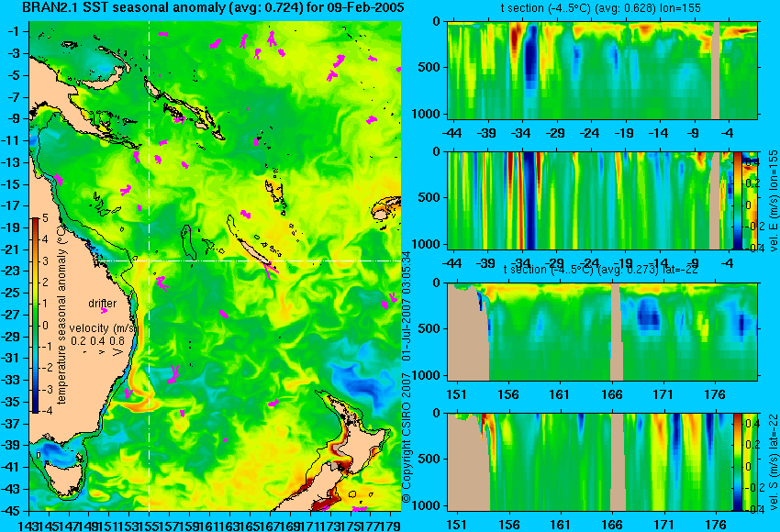Click the "5" at the temperature scale top
780x532 pixels.
pos(45,217)
